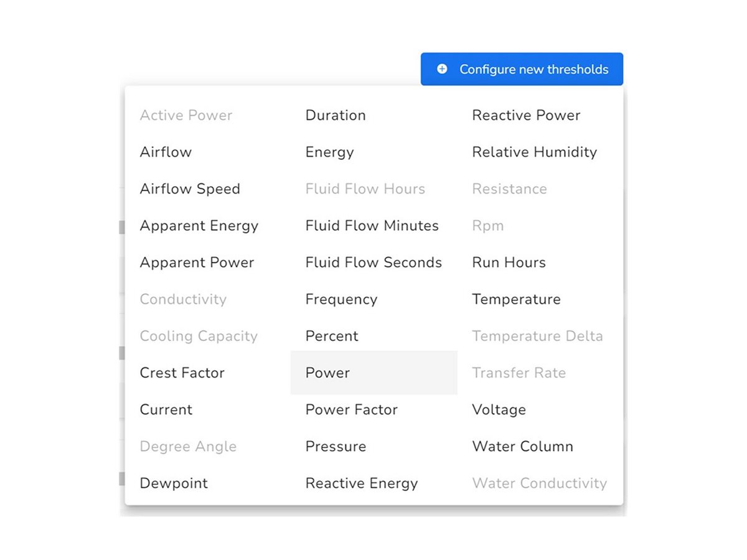Select Power Factor entry

point(351,409)
